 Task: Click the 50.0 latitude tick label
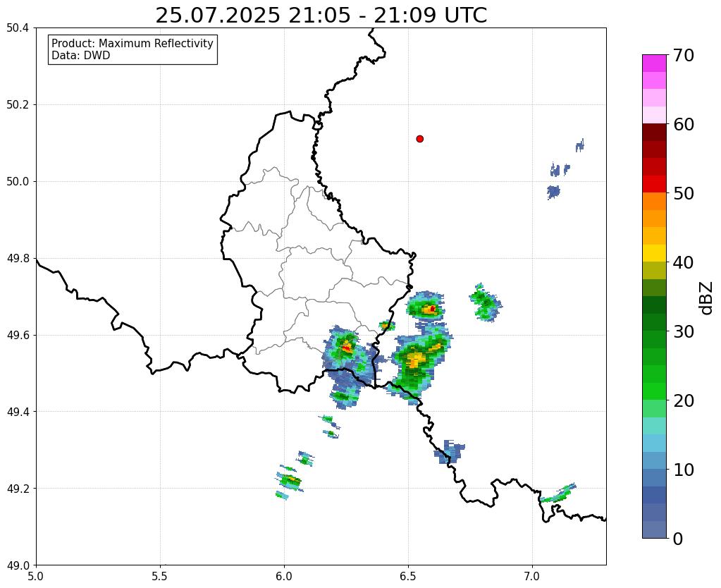[x=18, y=182]
